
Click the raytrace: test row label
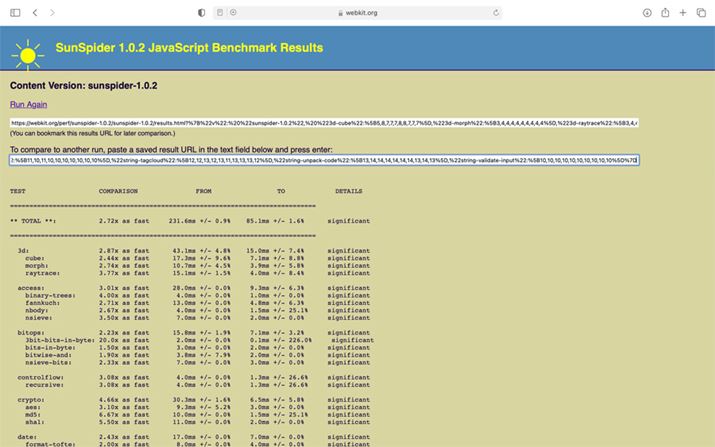pyautogui.click(x=42, y=273)
